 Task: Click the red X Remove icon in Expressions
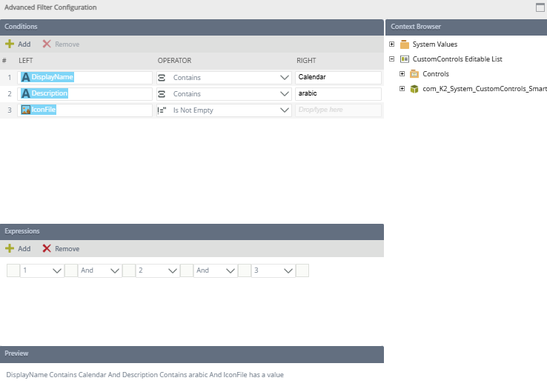coord(47,248)
